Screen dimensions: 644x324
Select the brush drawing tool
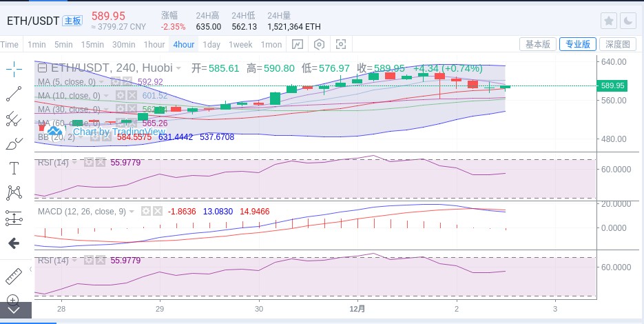[x=14, y=143]
